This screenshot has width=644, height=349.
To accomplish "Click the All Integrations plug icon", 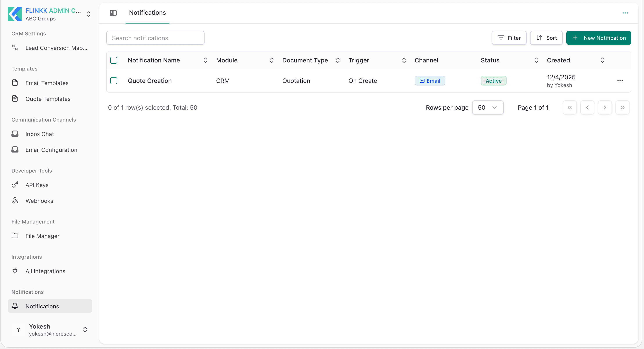I will coord(15,271).
